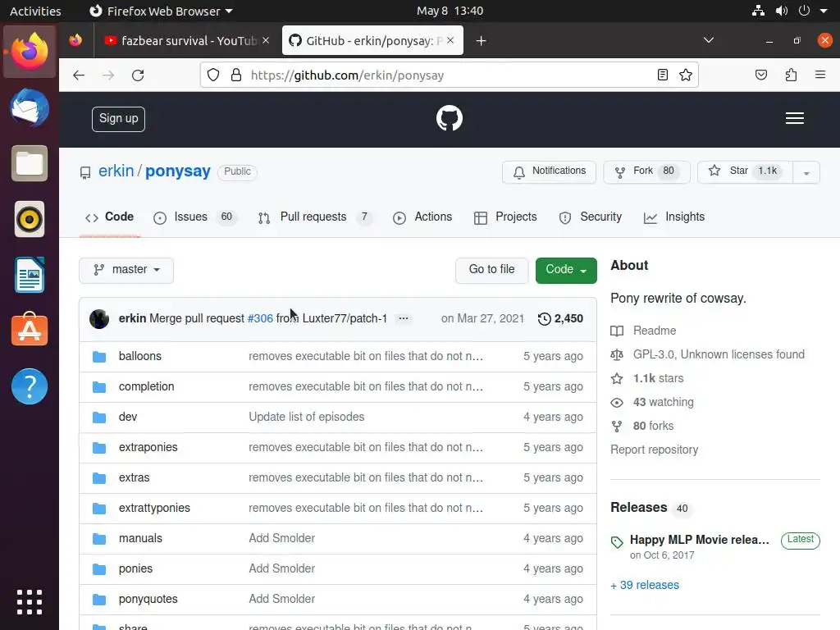Screen dimensions: 840x630
Task: Launch Thunderbird Mail from the dock
Action: (30, 107)
